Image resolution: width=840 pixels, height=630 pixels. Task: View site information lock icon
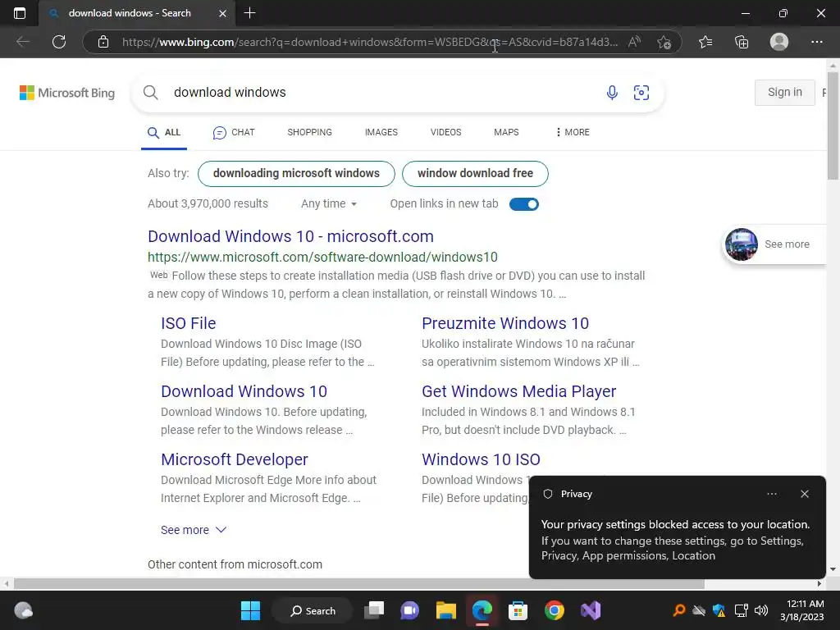click(103, 42)
